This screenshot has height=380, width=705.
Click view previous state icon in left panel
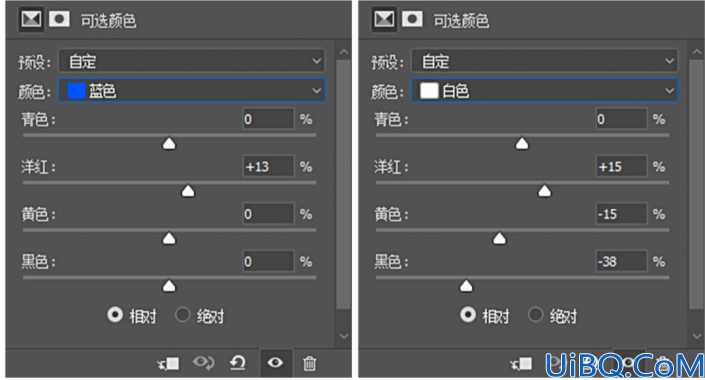[204, 362]
